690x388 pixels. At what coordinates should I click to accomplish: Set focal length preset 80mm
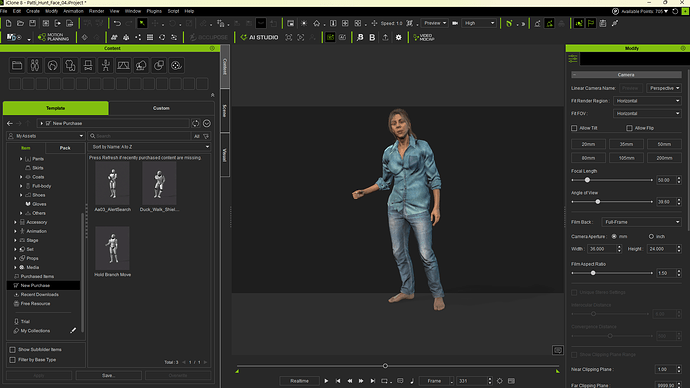tap(588, 158)
